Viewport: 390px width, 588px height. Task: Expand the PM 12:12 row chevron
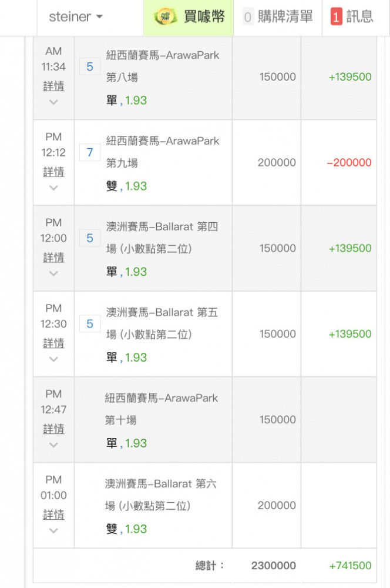coord(53,188)
